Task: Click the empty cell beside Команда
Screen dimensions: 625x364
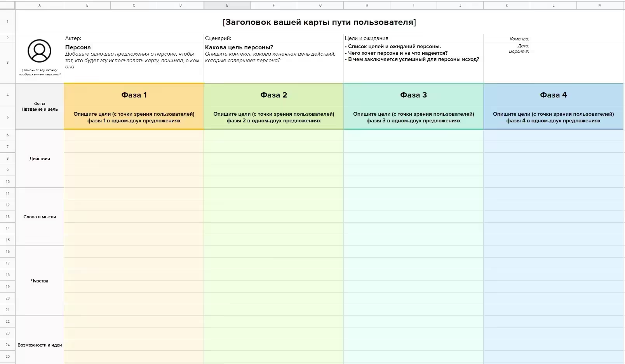Action: coord(576,38)
